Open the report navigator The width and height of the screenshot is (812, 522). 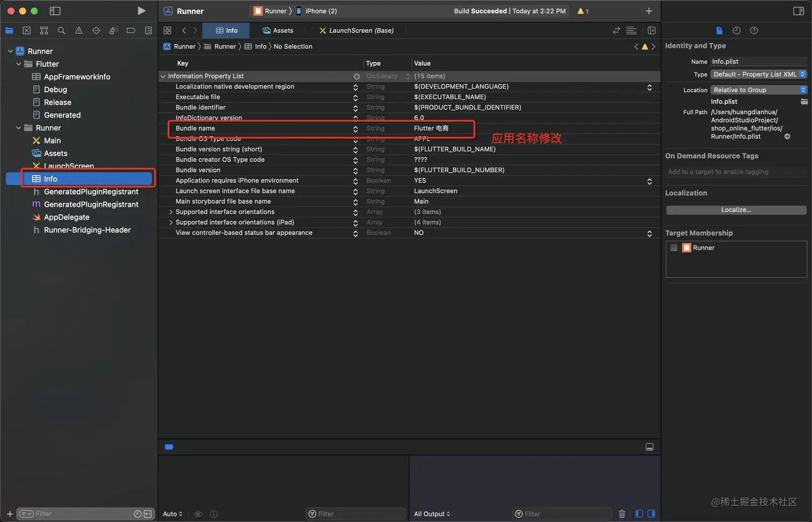148,31
